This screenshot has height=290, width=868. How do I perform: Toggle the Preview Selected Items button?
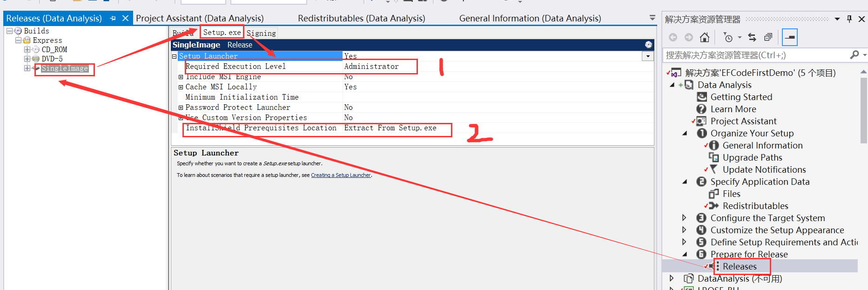[x=790, y=37]
